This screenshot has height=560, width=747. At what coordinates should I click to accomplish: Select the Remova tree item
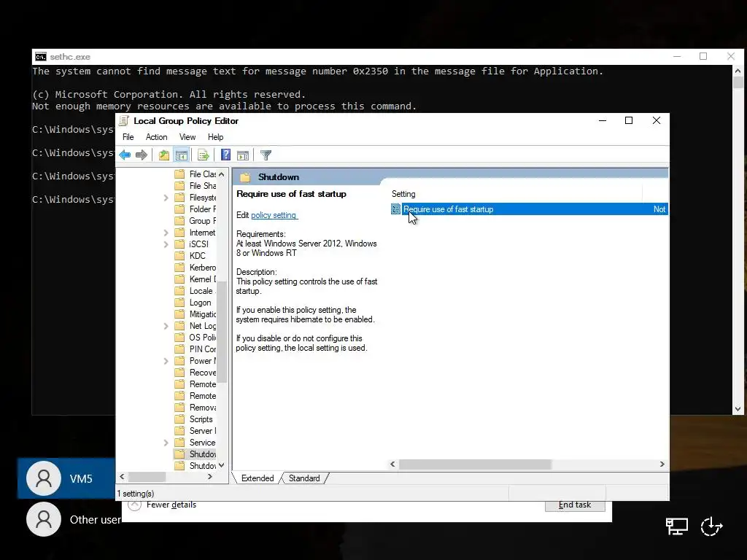pyautogui.click(x=203, y=408)
